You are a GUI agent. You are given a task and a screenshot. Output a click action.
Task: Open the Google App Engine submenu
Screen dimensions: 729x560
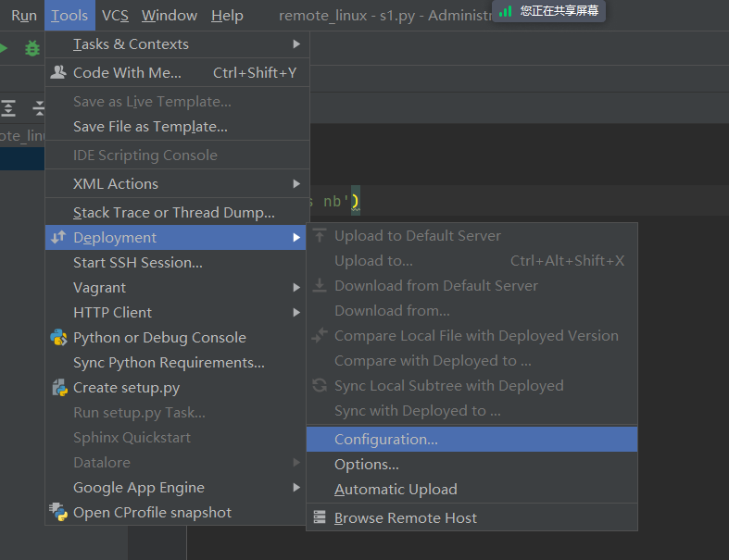tap(139, 488)
